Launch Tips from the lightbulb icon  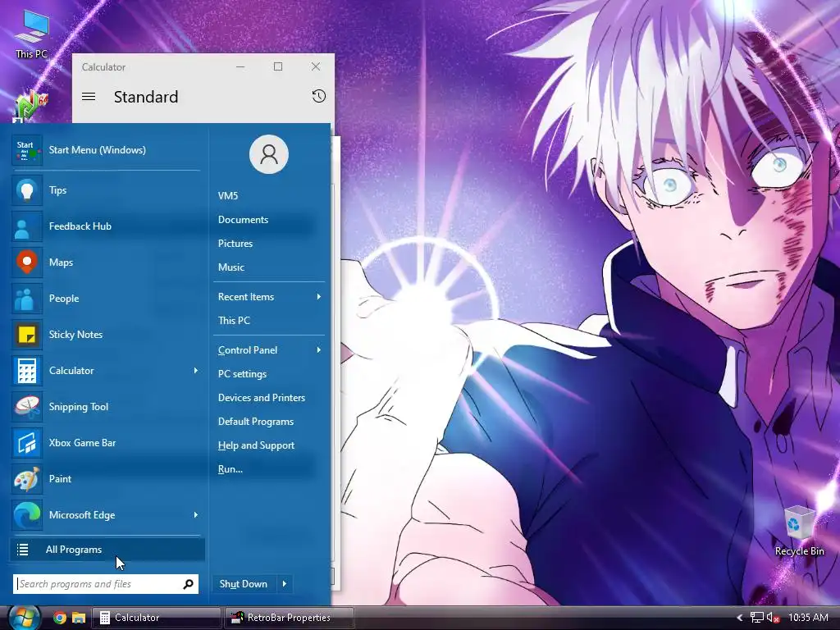point(27,190)
